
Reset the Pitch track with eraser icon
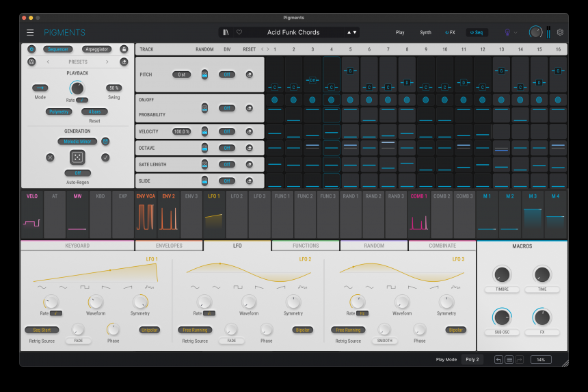249,74
